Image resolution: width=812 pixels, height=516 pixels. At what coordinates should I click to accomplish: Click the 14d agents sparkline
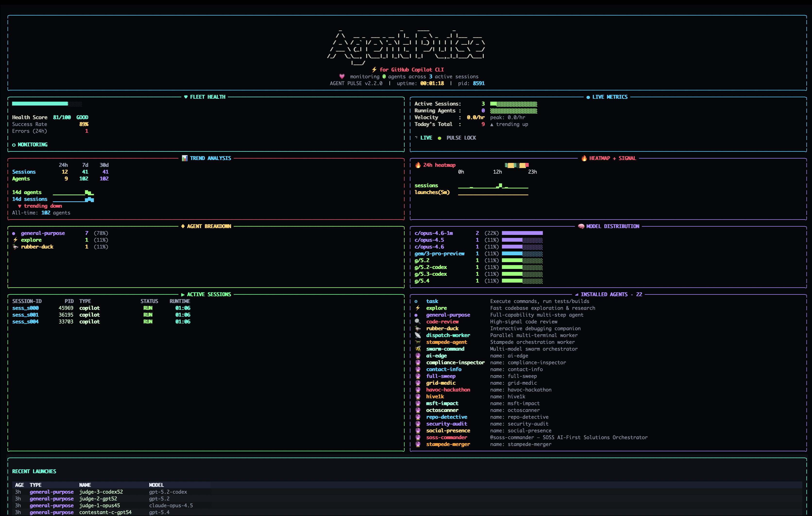tap(73, 192)
